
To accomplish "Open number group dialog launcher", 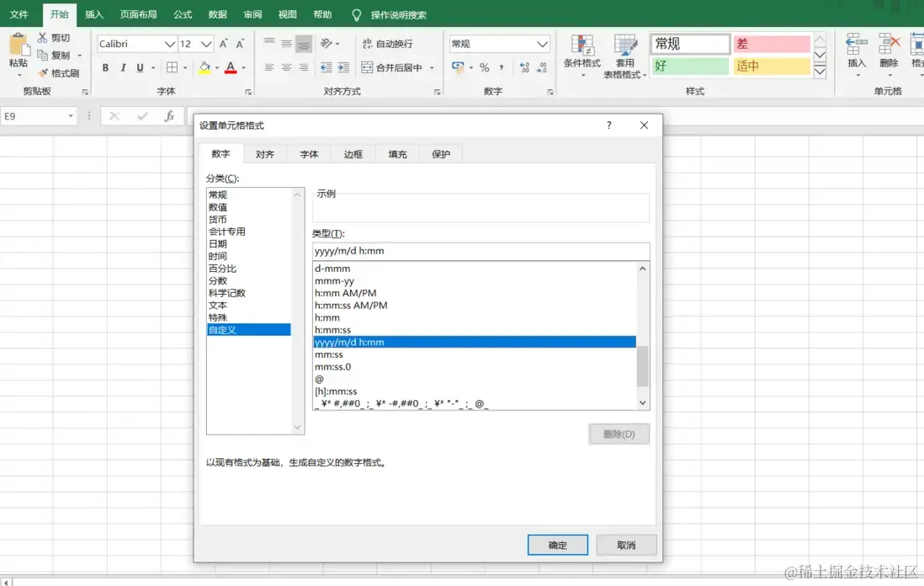I will (550, 92).
